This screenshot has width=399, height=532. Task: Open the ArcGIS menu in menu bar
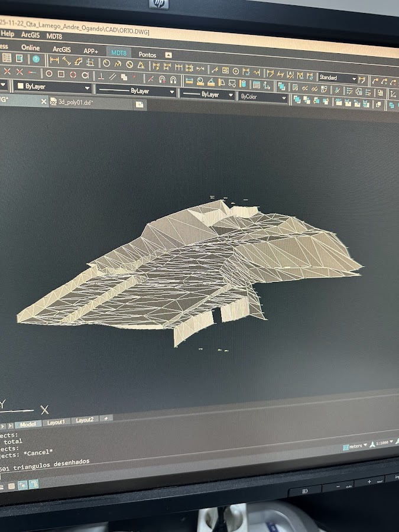click(x=30, y=35)
